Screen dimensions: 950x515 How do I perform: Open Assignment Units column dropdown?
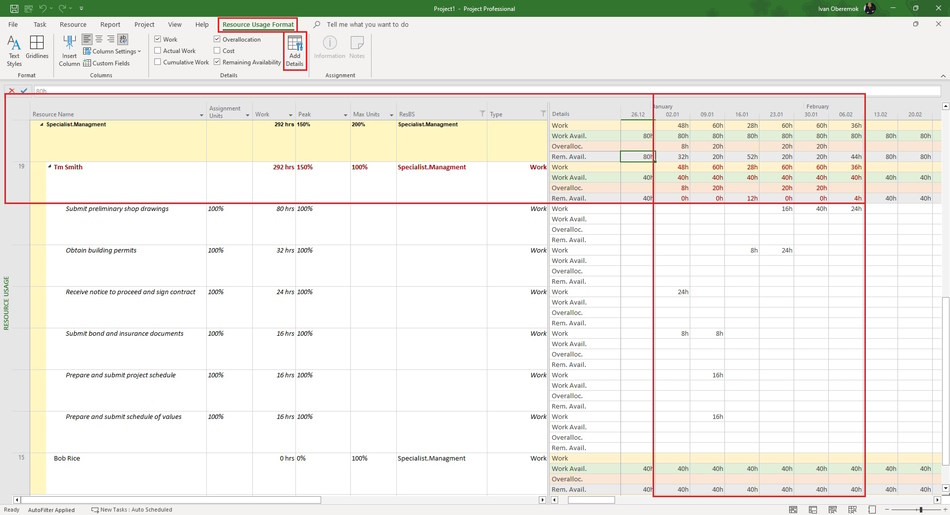tap(247, 115)
